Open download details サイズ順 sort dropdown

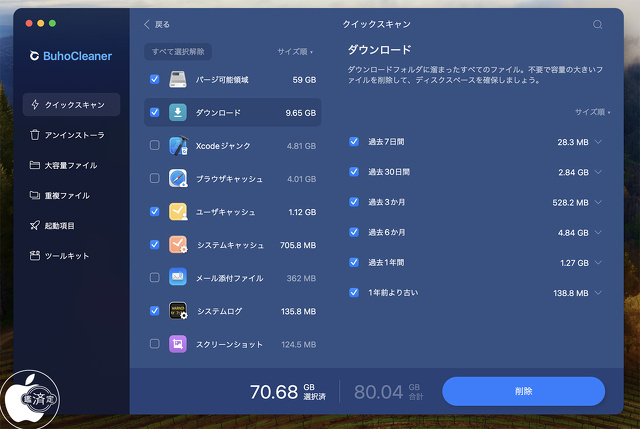[593, 112]
